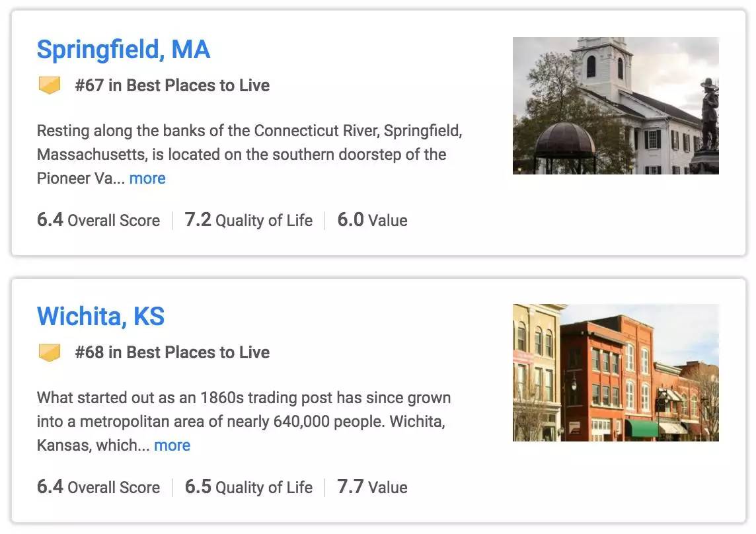
Task: Open the Springfield, MA title link
Action: click(x=124, y=50)
